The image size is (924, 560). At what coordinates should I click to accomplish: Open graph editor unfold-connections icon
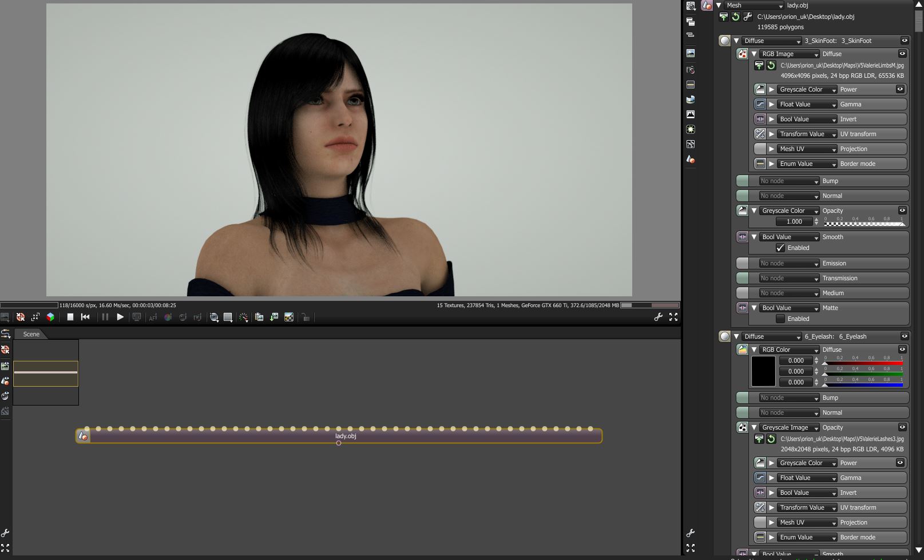pyautogui.click(x=5, y=333)
